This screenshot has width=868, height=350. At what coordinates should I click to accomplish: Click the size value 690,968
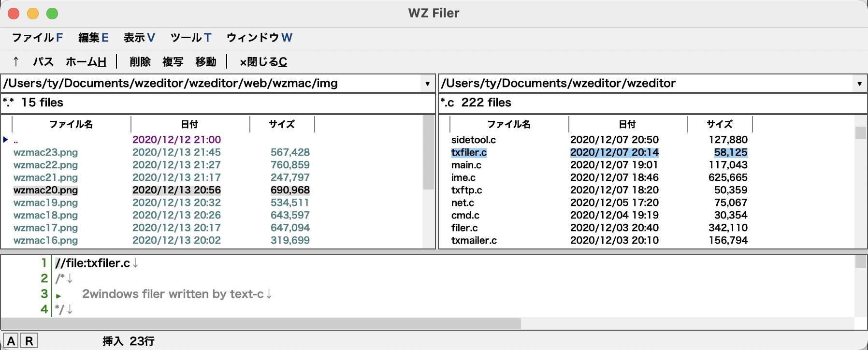(290, 190)
